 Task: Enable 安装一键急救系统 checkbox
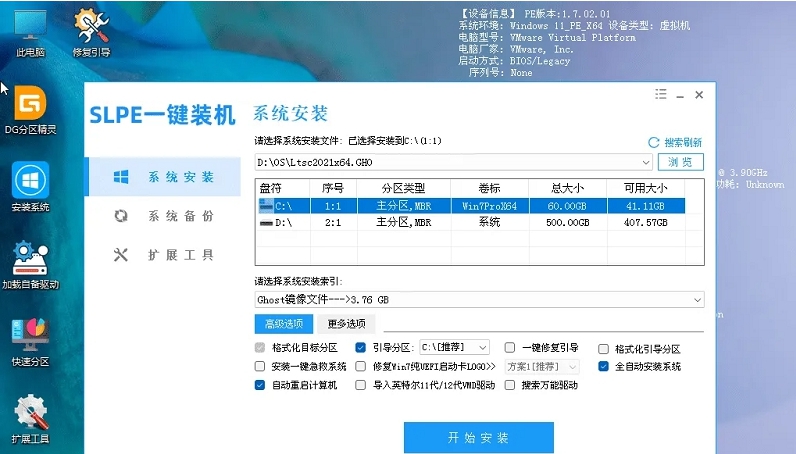coord(260,366)
